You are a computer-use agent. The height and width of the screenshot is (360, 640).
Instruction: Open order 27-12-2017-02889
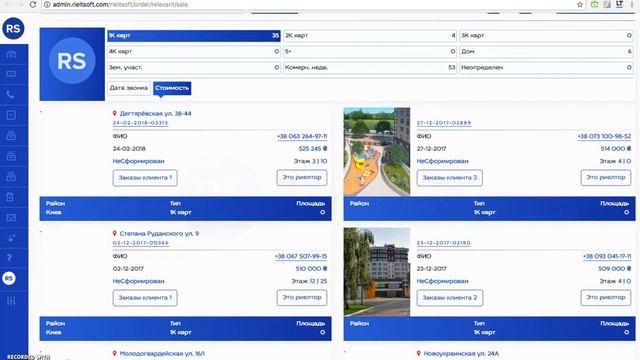(x=444, y=123)
